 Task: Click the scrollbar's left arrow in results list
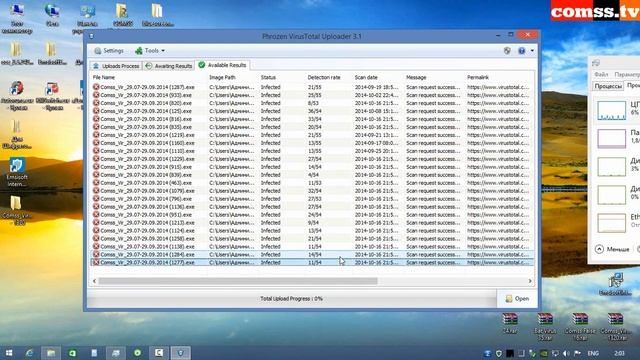coord(95,281)
